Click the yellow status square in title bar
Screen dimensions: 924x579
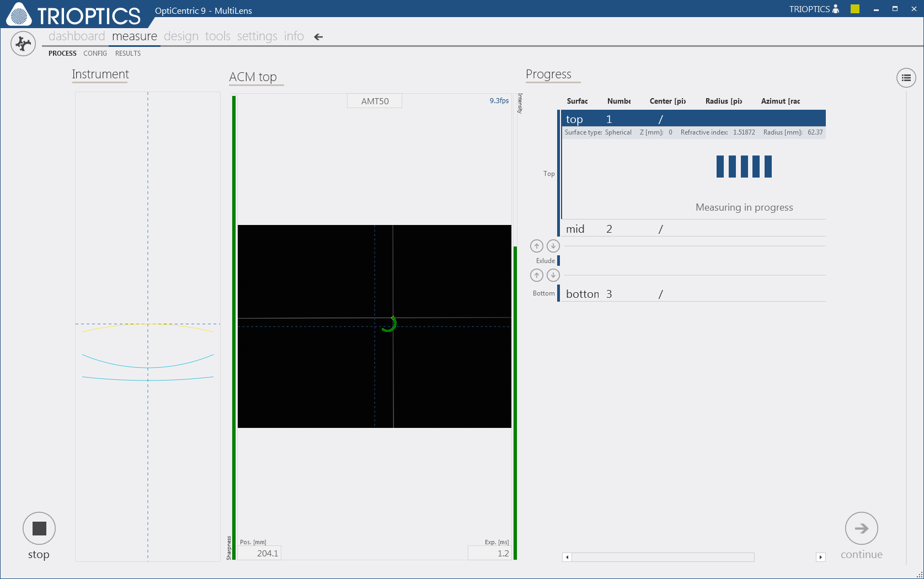point(855,9)
